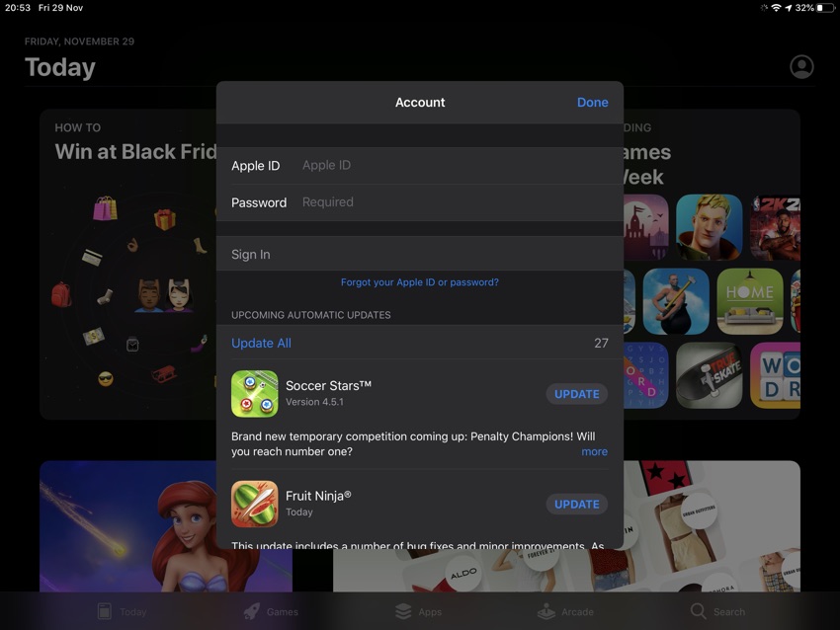Screen dimensions: 840x630
Task: Tap the Soccer Stars app icon
Action: (x=254, y=393)
